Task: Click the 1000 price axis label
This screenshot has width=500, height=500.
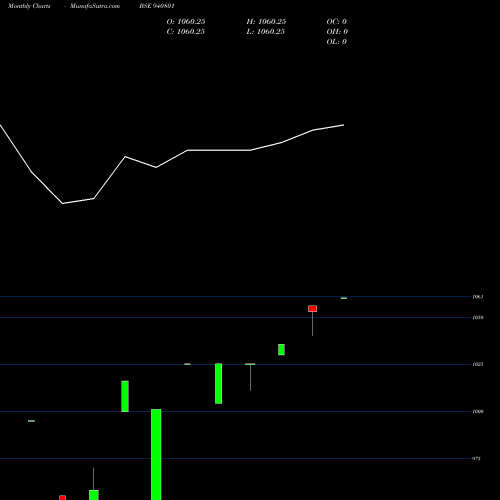Action: coord(478,412)
